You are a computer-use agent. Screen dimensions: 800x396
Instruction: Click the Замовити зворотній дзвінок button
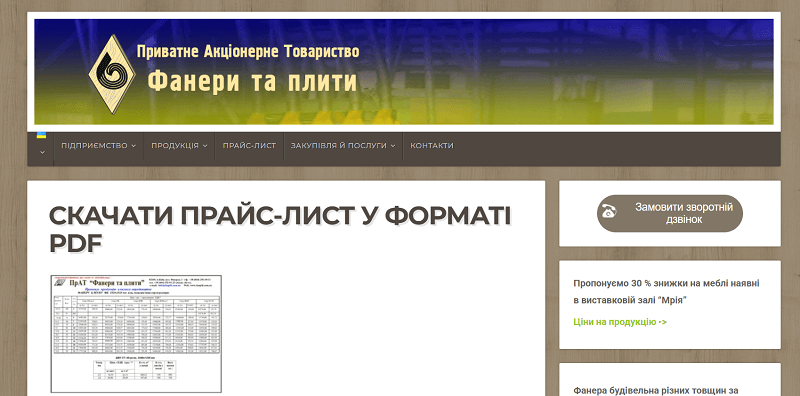[670, 213]
